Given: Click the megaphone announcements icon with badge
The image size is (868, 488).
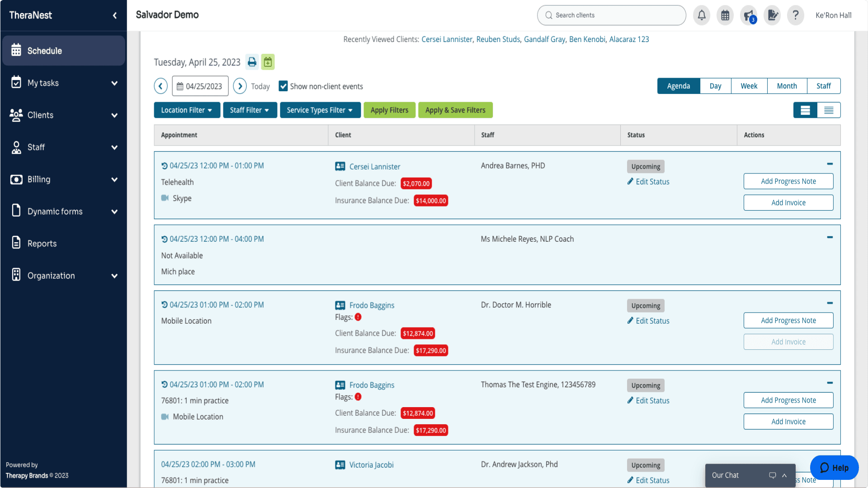Looking at the screenshot, I should pyautogui.click(x=748, y=15).
